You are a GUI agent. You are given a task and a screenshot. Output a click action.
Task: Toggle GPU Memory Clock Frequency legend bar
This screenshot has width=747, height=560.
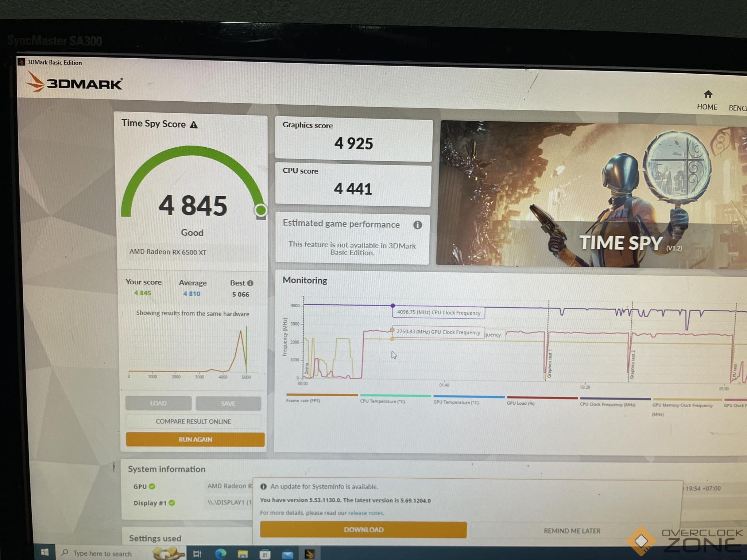(687, 400)
